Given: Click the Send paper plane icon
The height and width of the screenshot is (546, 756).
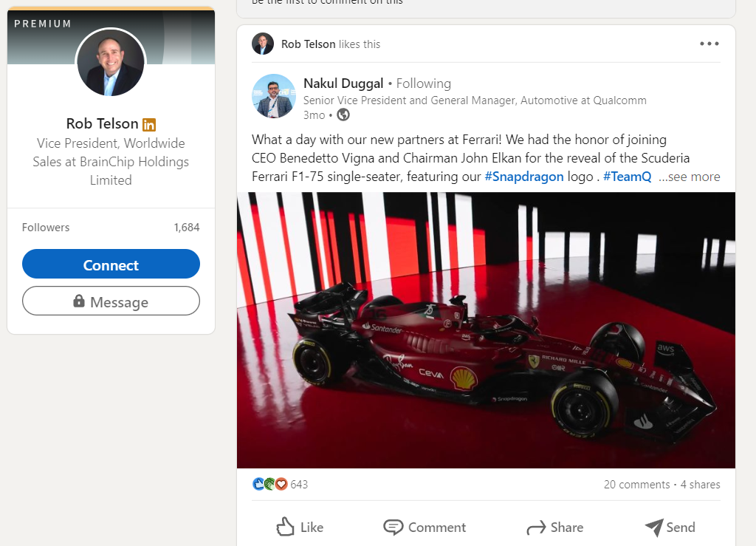Looking at the screenshot, I should [x=653, y=527].
